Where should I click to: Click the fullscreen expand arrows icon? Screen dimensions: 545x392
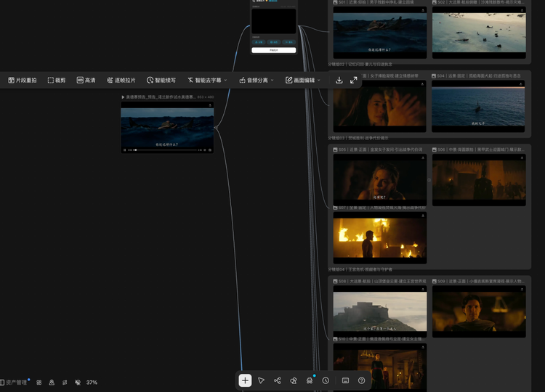[x=353, y=80]
